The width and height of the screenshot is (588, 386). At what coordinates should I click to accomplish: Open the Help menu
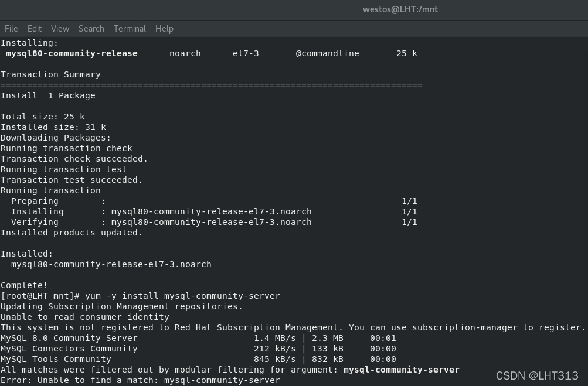click(x=164, y=28)
